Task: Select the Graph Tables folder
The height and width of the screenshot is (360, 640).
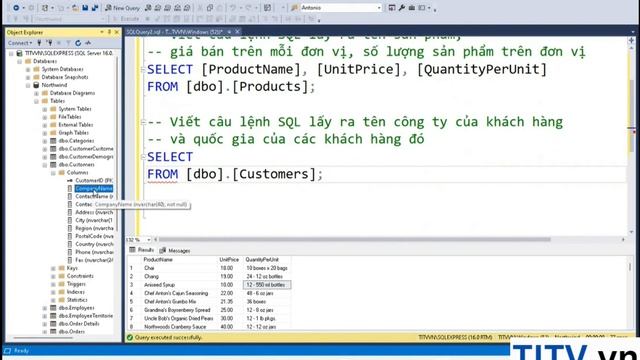Action: (x=73, y=133)
